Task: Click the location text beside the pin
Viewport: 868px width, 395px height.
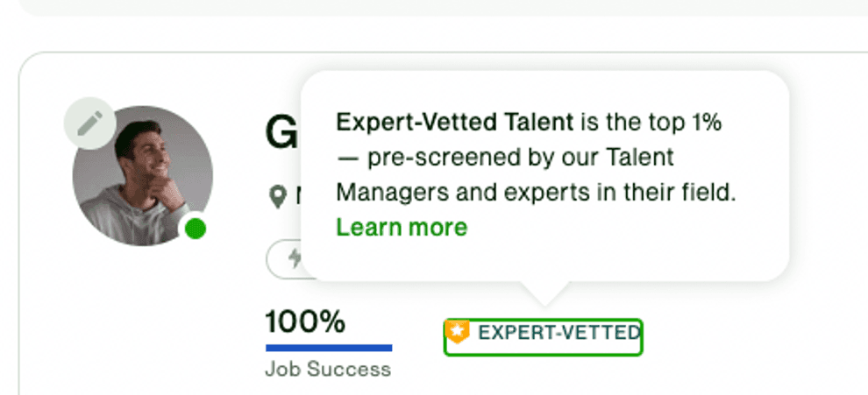Action: pyautogui.click(x=298, y=196)
